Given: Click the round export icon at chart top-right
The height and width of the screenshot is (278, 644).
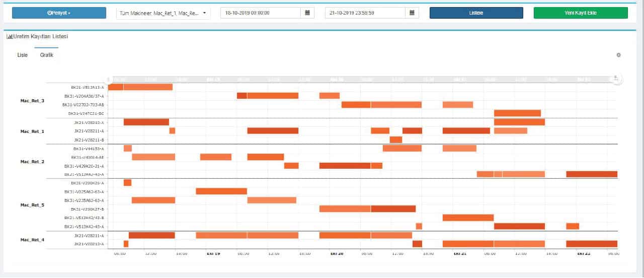Looking at the screenshot, I should [616, 79].
